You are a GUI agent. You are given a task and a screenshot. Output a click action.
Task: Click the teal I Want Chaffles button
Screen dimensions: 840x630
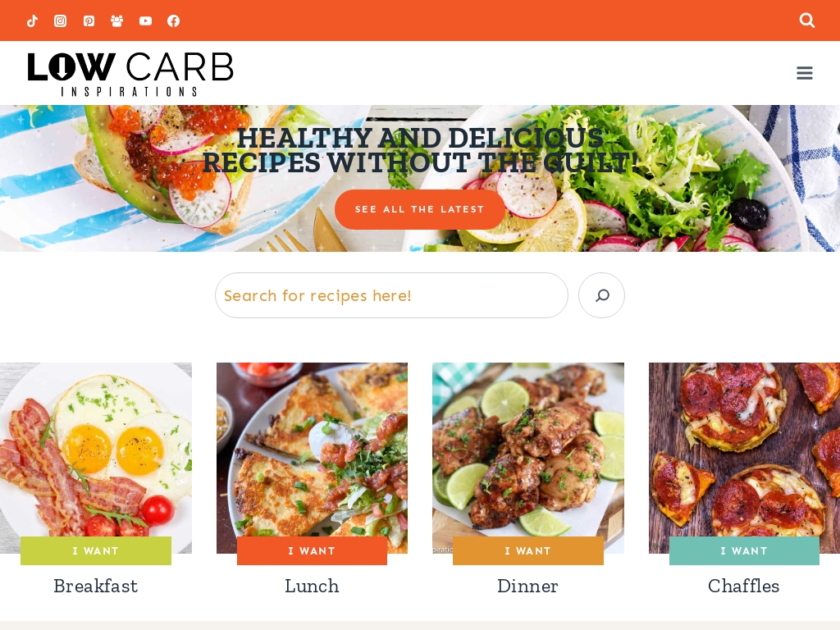[x=744, y=550]
